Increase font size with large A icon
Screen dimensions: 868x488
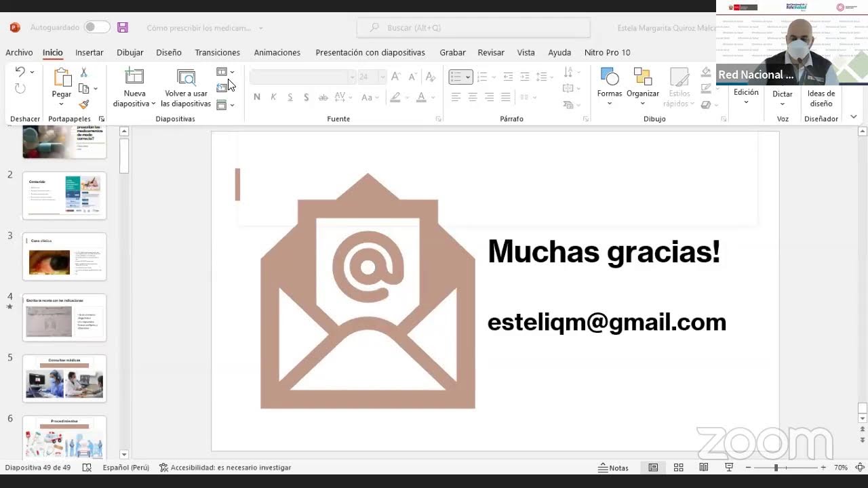[x=396, y=77]
